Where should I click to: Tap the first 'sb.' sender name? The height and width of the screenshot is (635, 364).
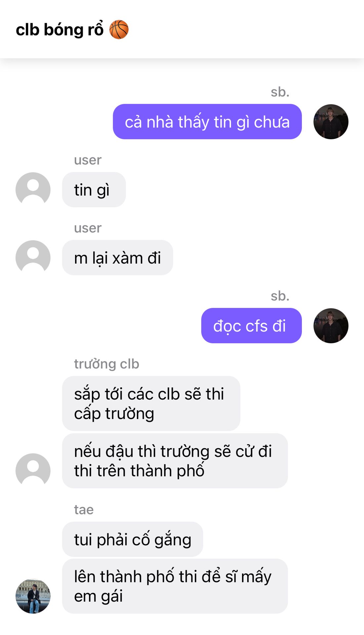point(280,92)
